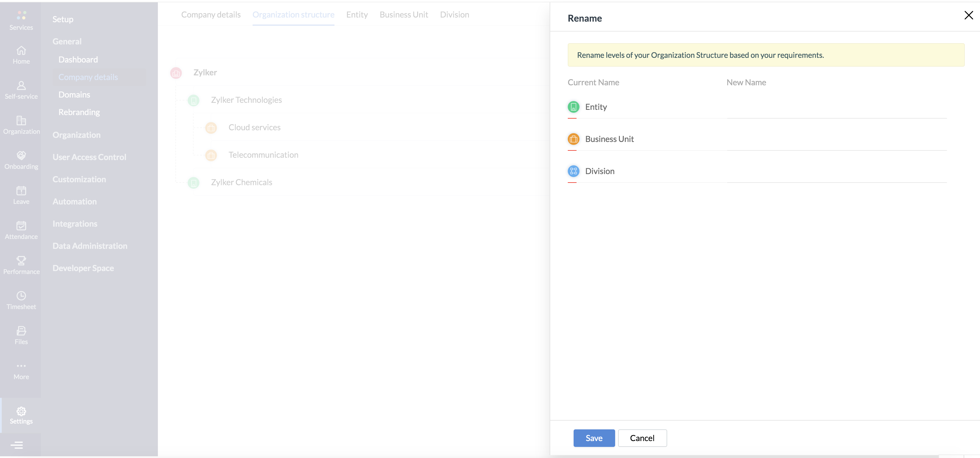Click the orange Business Unit icon
980x458 pixels.
click(573, 139)
